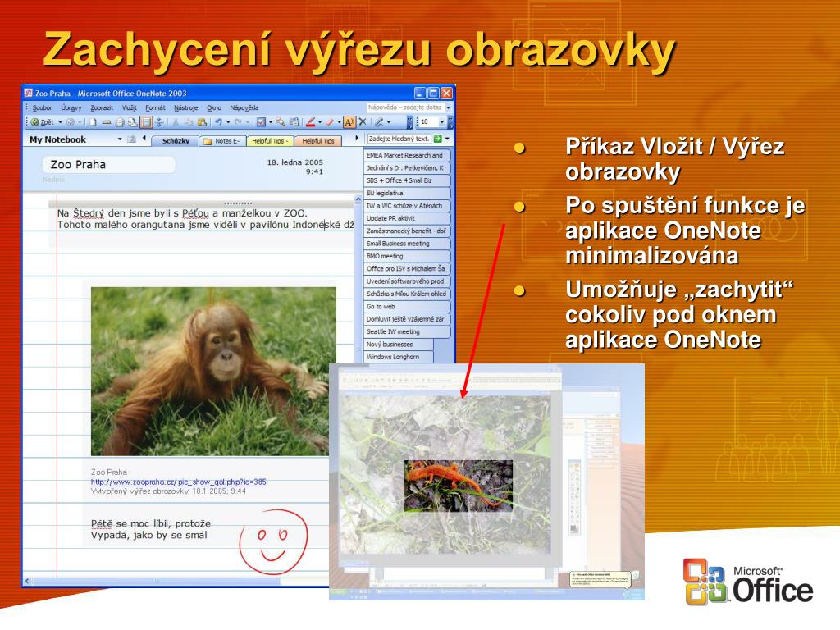
Task: Click the horizontal scrollbar left arrow
Action: [27, 581]
